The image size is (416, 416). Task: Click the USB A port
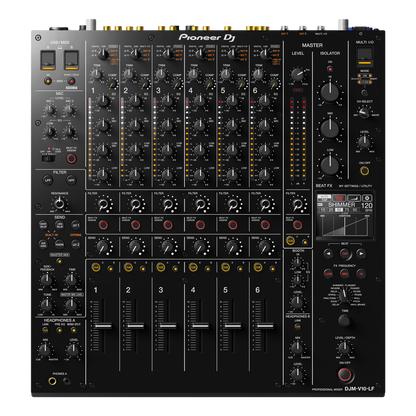(x=48, y=60)
